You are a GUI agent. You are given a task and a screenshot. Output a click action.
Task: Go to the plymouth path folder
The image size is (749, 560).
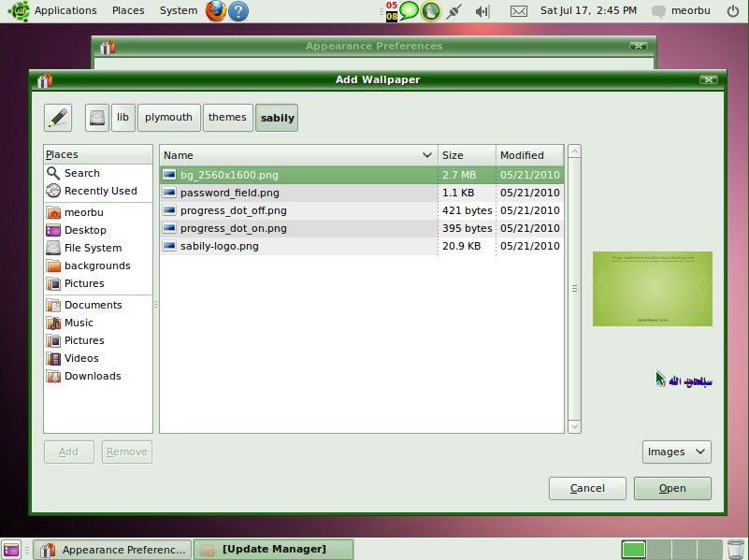168,118
